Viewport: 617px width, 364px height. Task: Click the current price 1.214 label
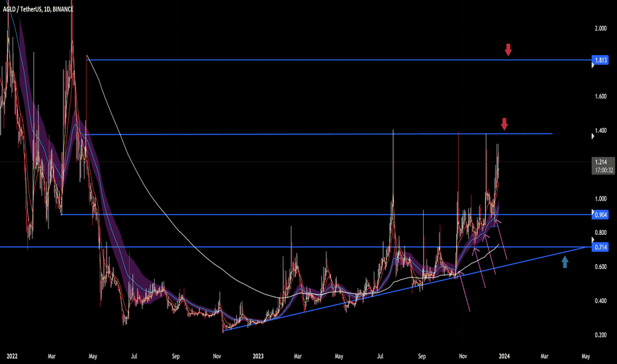point(601,161)
